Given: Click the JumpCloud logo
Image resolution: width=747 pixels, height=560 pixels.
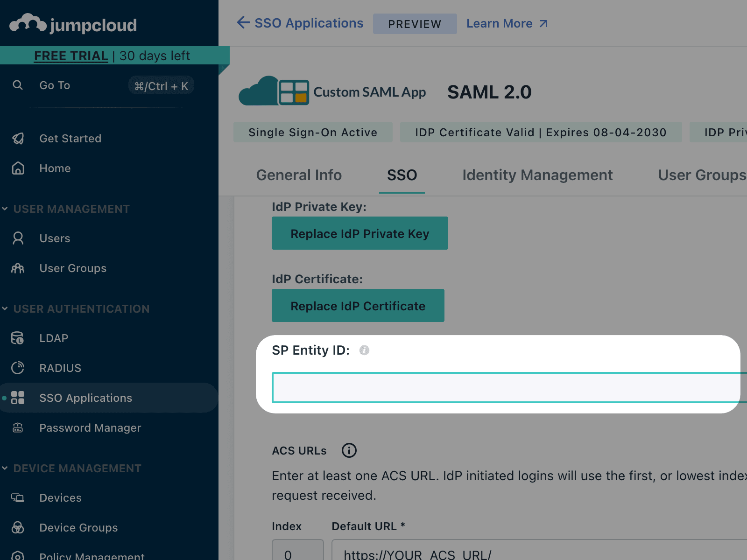Looking at the screenshot, I should pyautogui.click(x=73, y=23).
